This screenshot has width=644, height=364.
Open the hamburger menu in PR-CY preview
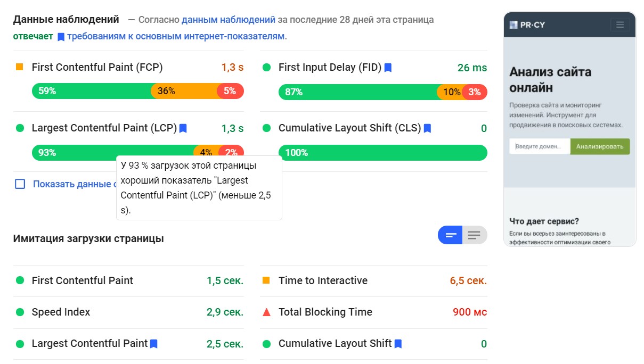pos(619,25)
